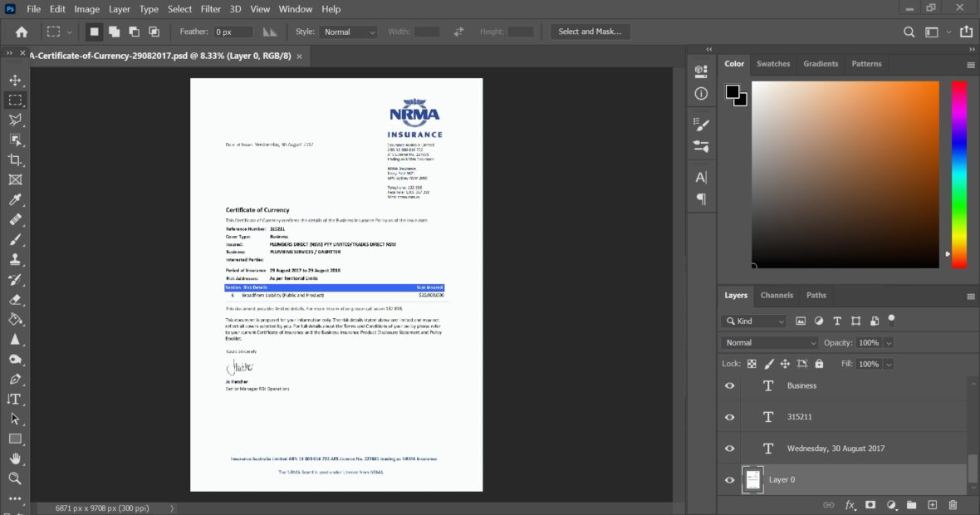Add a layer mask to the selected layer
Viewport: 980px width, 515px height.
click(869, 504)
